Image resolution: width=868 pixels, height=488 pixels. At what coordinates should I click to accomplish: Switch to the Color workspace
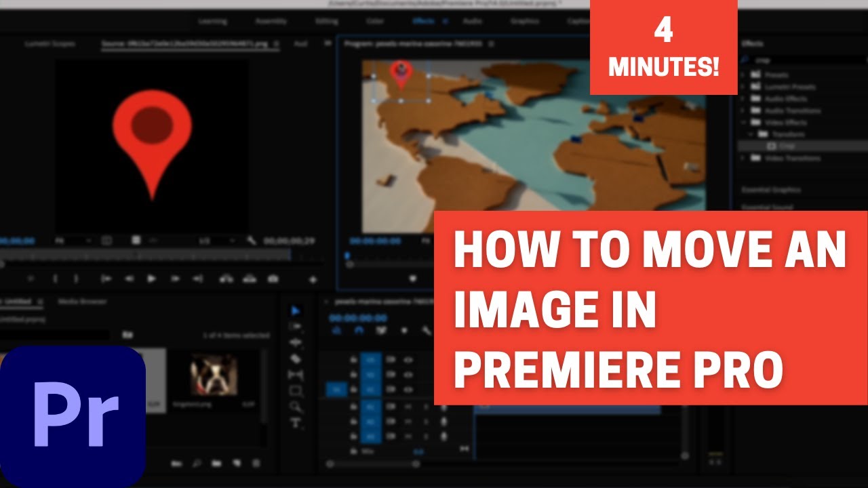375,21
